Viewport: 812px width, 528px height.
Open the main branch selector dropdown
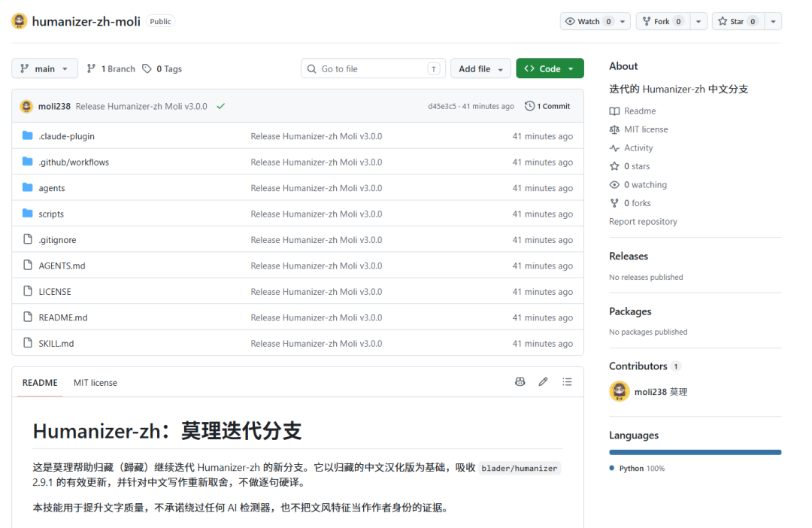(44, 68)
